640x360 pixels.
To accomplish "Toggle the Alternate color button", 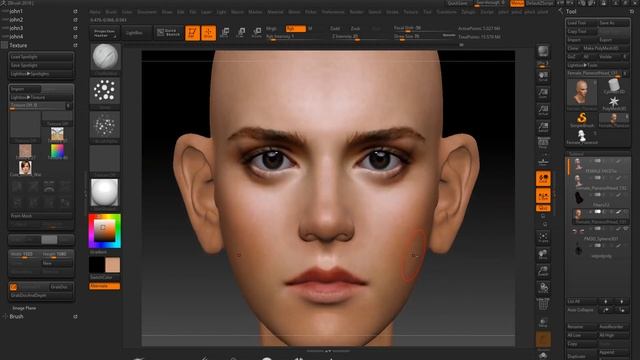I will (104, 286).
